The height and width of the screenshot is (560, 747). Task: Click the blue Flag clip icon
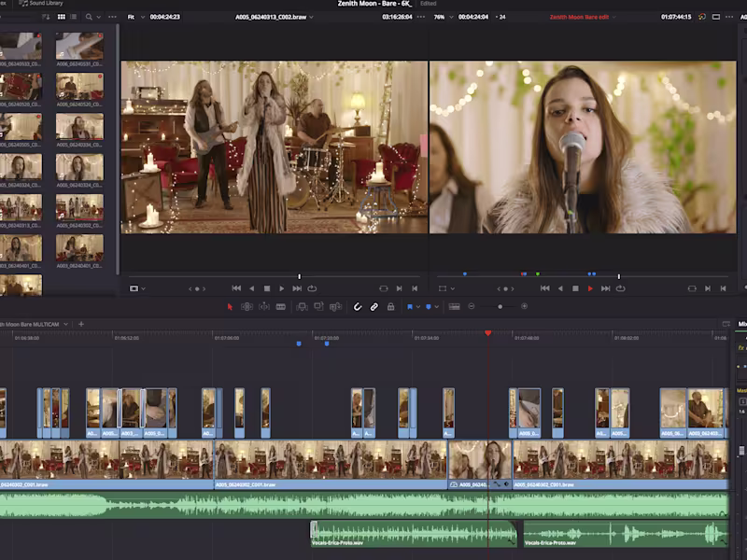point(411,306)
